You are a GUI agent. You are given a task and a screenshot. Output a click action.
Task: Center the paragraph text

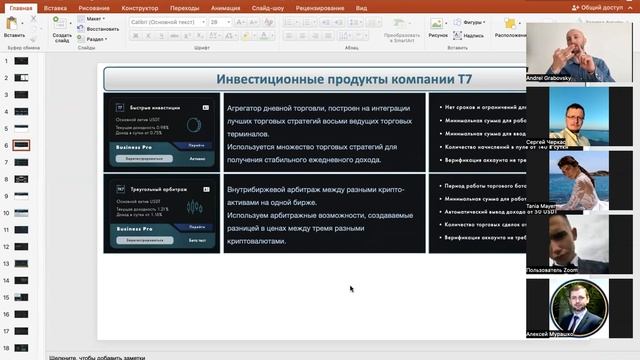click(302, 36)
